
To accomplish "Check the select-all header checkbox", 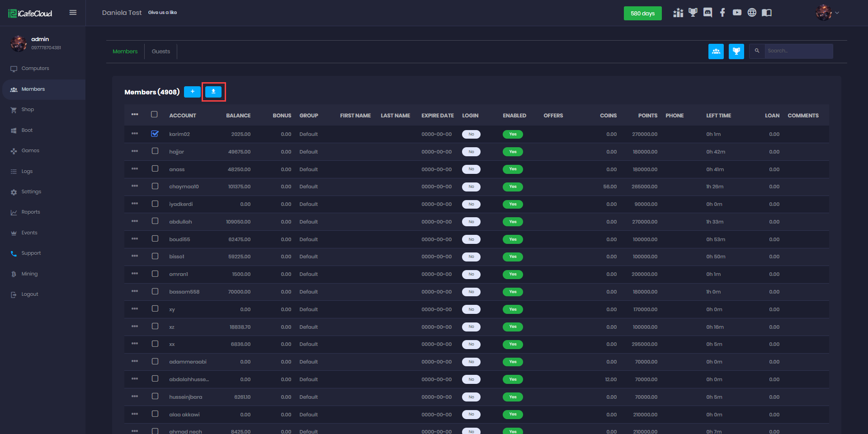I will [154, 115].
